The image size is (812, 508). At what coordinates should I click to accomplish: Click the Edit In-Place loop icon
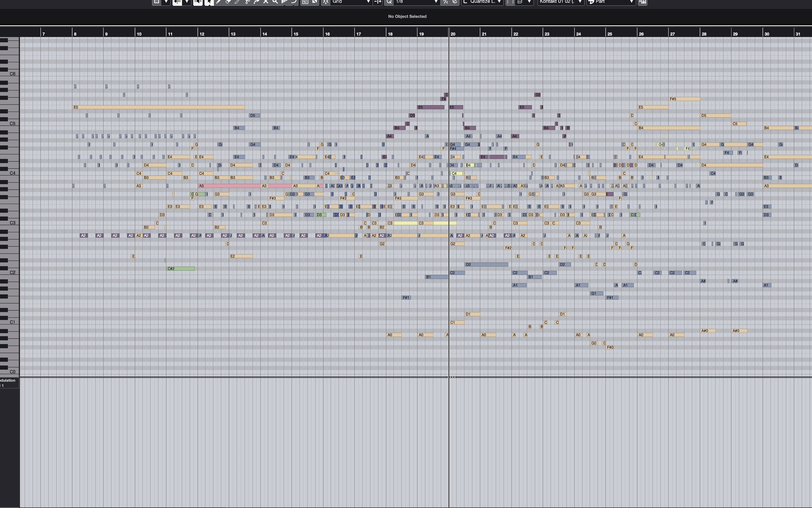305,2
